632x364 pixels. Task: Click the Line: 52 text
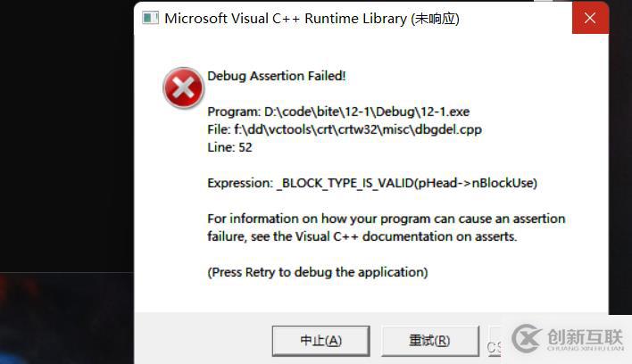coord(229,147)
